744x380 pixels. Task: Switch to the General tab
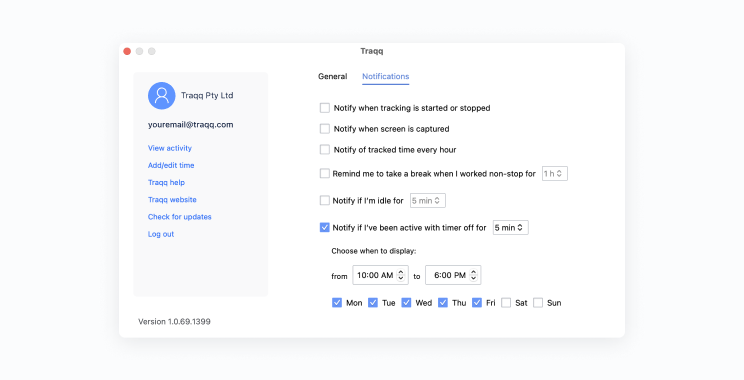(x=333, y=76)
